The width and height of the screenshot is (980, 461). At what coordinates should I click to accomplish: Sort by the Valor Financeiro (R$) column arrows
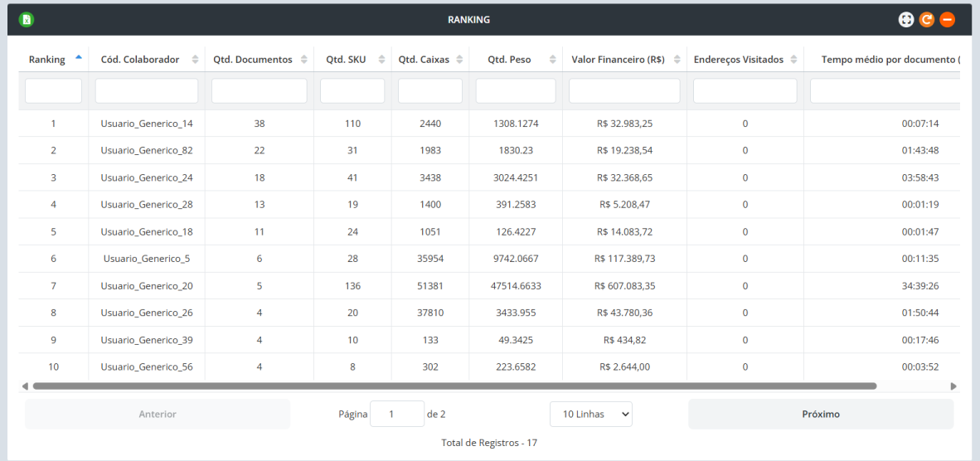[677, 60]
